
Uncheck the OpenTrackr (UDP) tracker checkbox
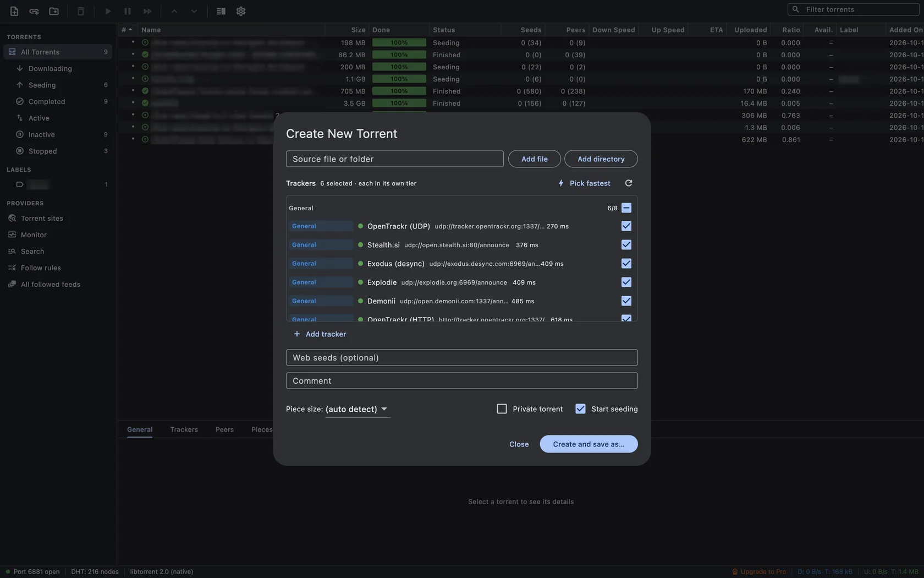pos(626,226)
